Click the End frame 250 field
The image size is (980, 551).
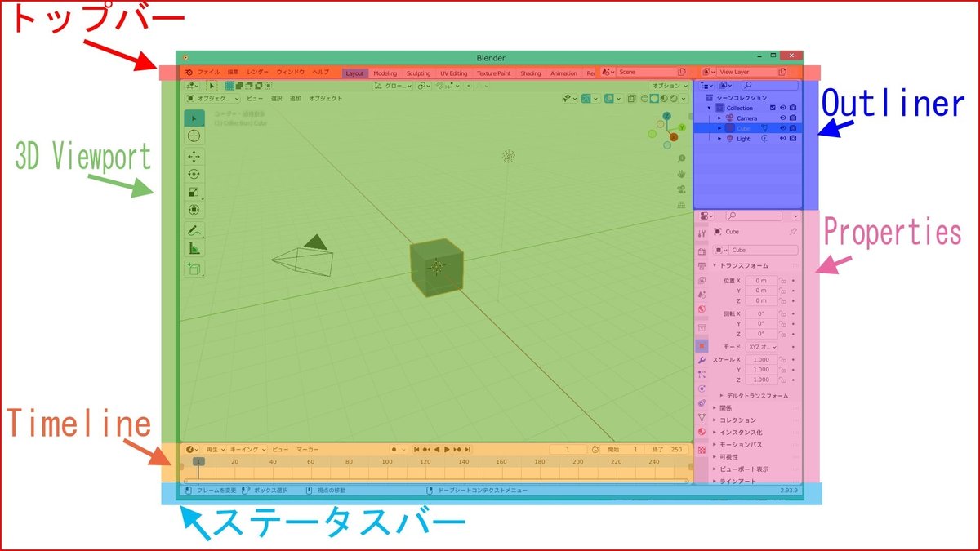click(667, 449)
